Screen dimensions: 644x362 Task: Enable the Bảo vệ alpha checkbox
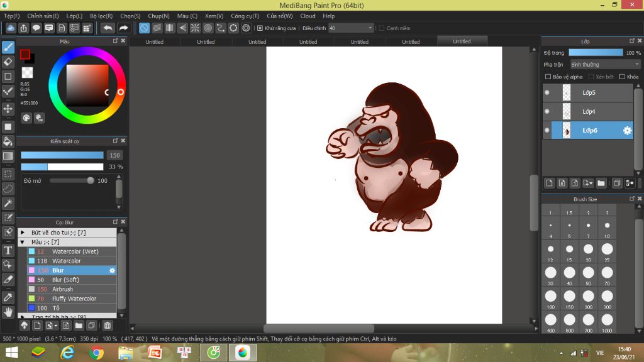tap(548, 77)
